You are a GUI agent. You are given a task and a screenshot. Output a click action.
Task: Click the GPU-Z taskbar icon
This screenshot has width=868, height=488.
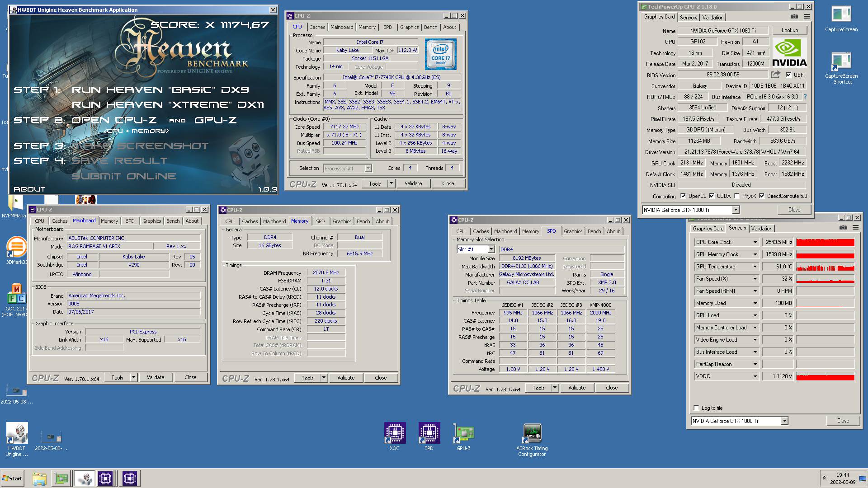[61, 479]
